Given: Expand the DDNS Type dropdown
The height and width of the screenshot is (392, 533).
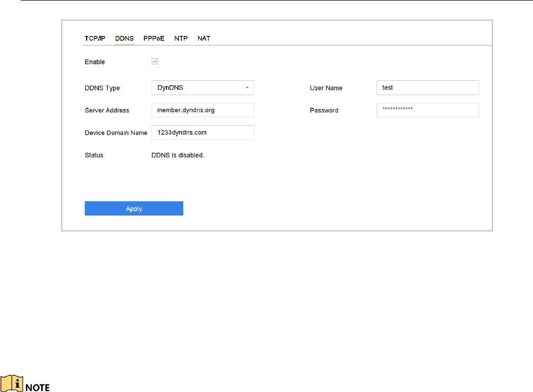Looking at the screenshot, I should (202, 88).
